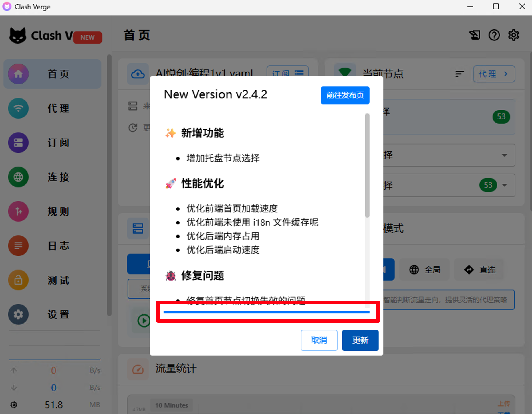Click the lightweight mode icon in header
The width and height of the screenshot is (532, 414).
(475, 35)
